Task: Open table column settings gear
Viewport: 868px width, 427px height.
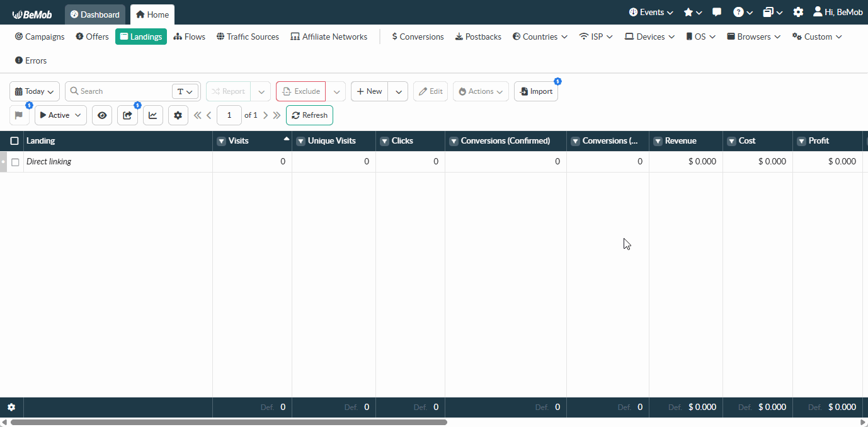Action: point(178,115)
